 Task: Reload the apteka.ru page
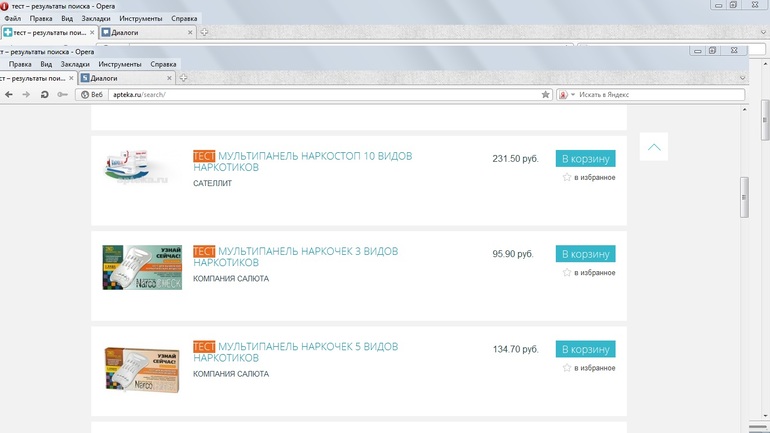click(x=44, y=95)
